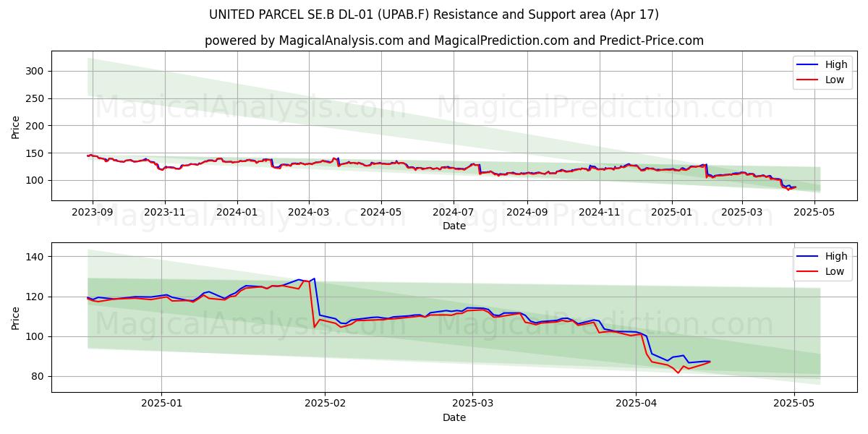The image size is (868, 434).
Task: Click 'High' in the top chart legend
Action: pyautogui.click(x=836, y=64)
